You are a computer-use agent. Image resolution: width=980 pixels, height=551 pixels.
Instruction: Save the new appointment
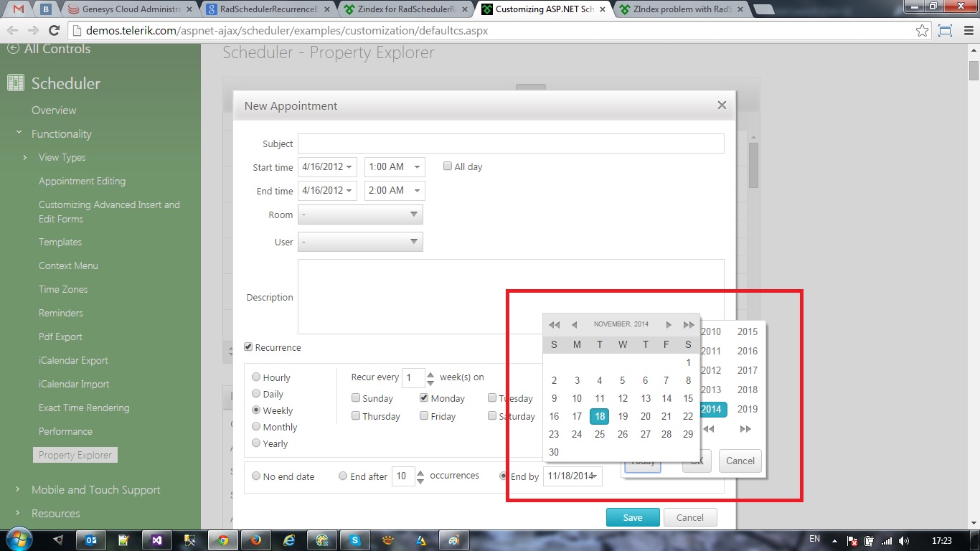coord(633,517)
